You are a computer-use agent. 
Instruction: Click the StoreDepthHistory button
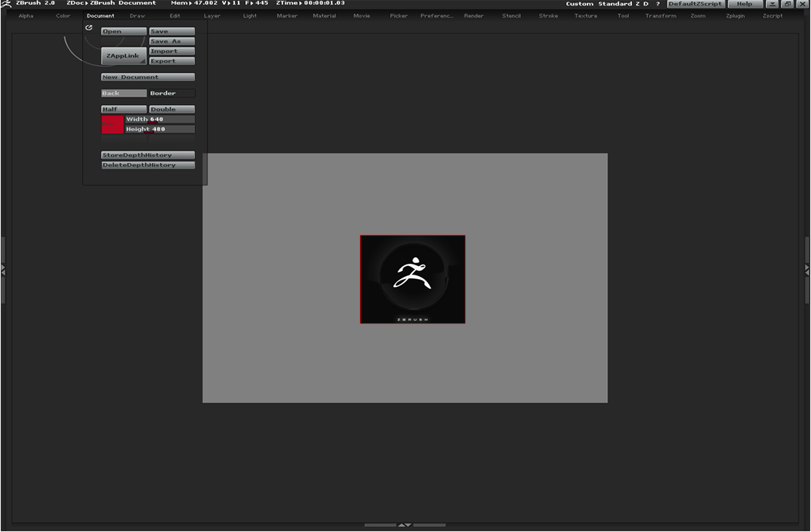148,155
